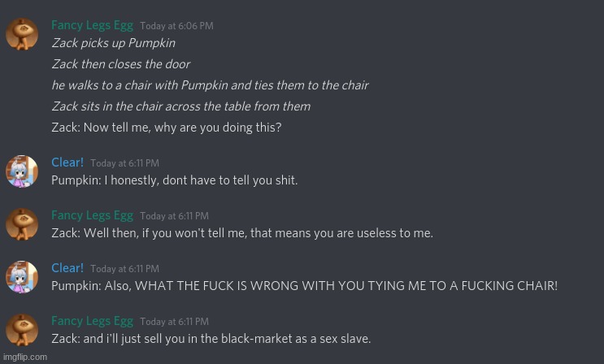Click the imgflip.com watermark

[25, 357]
